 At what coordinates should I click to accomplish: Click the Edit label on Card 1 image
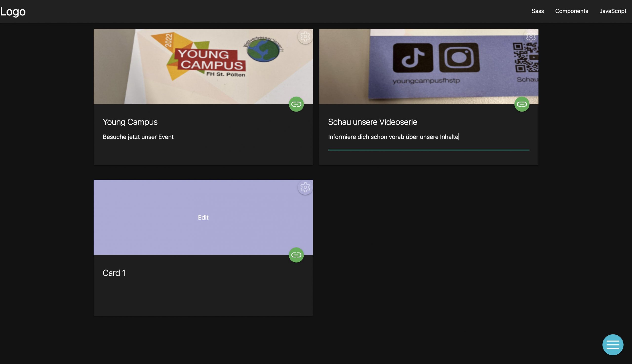(x=203, y=217)
